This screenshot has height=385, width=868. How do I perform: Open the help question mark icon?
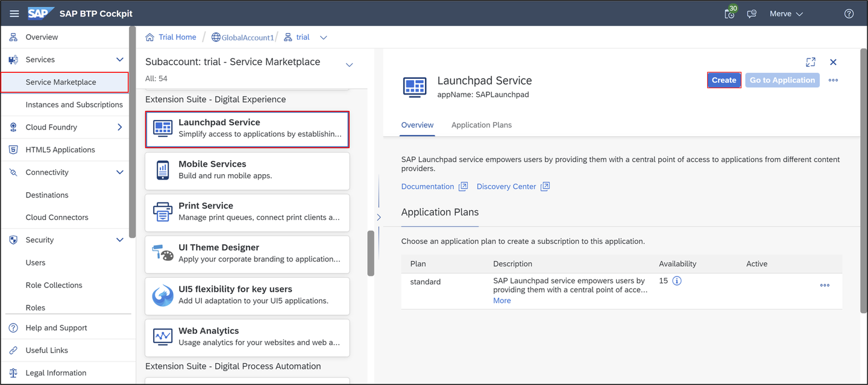pos(849,14)
